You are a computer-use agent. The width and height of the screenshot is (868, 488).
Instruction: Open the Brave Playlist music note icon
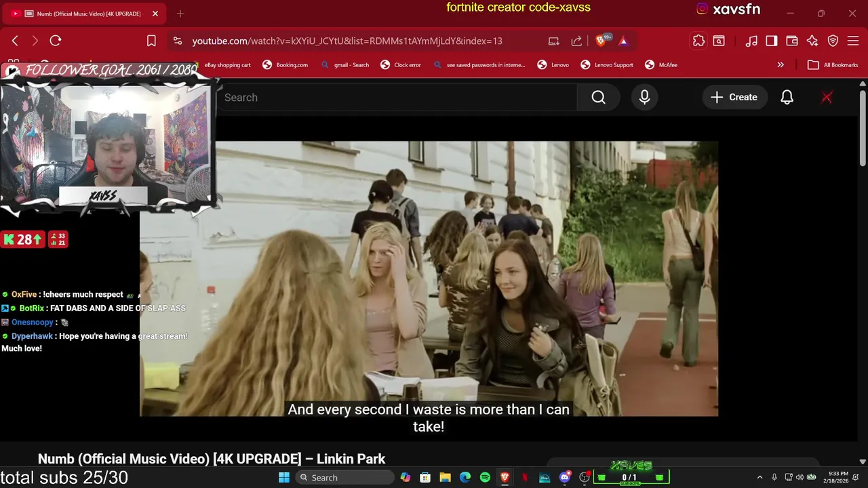pyautogui.click(x=751, y=41)
